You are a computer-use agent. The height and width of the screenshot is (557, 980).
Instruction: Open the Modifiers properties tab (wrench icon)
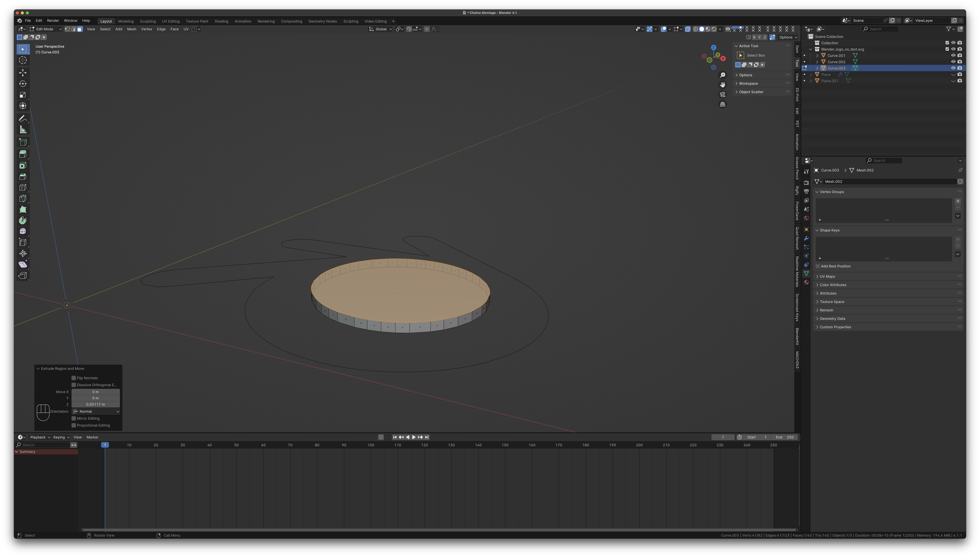(x=806, y=238)
